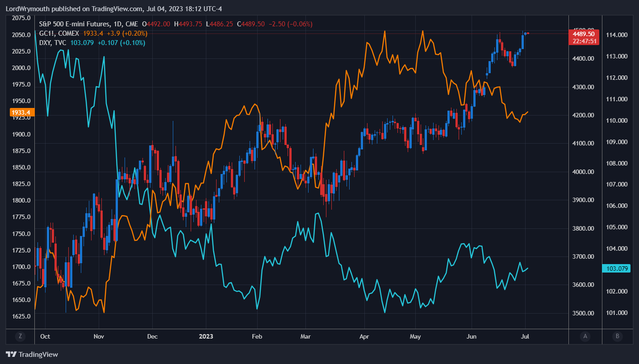
Task: Click 3500.00 on the S&P price axis
Action: click(584, 313)
